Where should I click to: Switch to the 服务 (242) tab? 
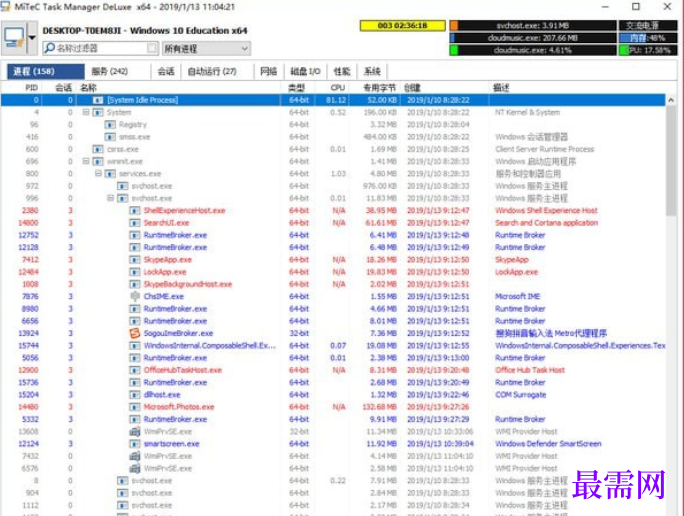(x=109, y=72)
